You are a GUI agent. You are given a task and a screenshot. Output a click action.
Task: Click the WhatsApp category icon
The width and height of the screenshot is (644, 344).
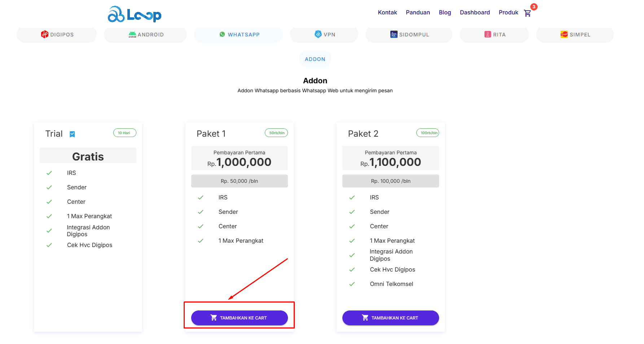point(222,35)
